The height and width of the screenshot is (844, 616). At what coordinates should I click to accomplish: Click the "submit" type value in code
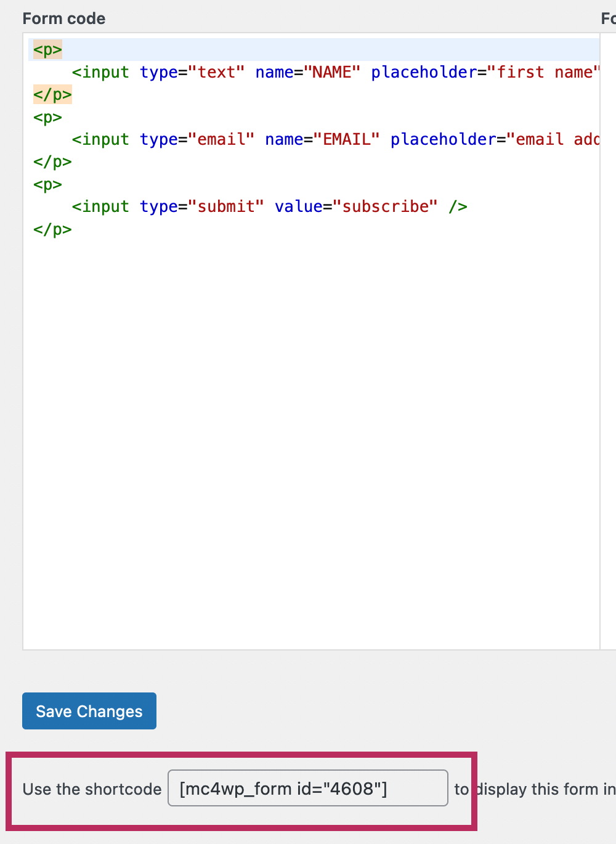coord(226,206)
